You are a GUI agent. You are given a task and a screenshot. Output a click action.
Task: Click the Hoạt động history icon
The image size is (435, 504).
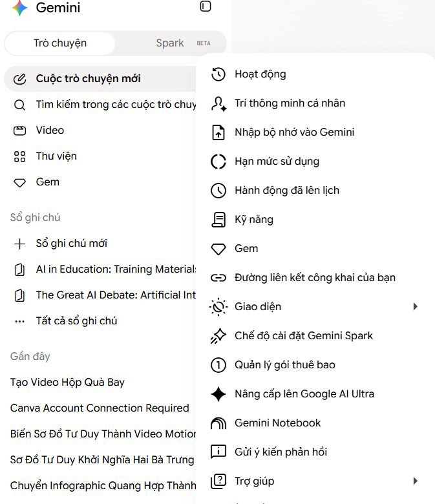coord(218,74)
